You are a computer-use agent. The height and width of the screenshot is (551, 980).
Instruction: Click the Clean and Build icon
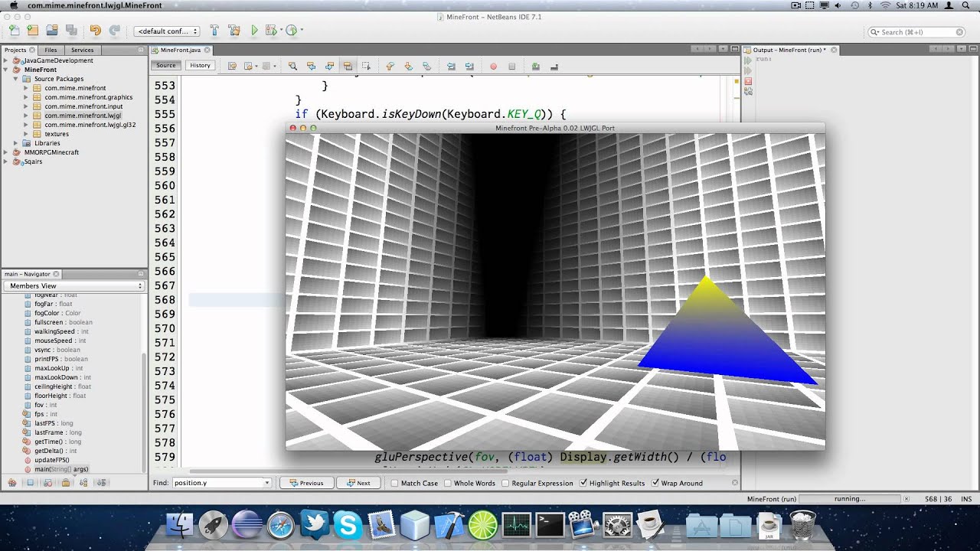[x=236, y=31]
